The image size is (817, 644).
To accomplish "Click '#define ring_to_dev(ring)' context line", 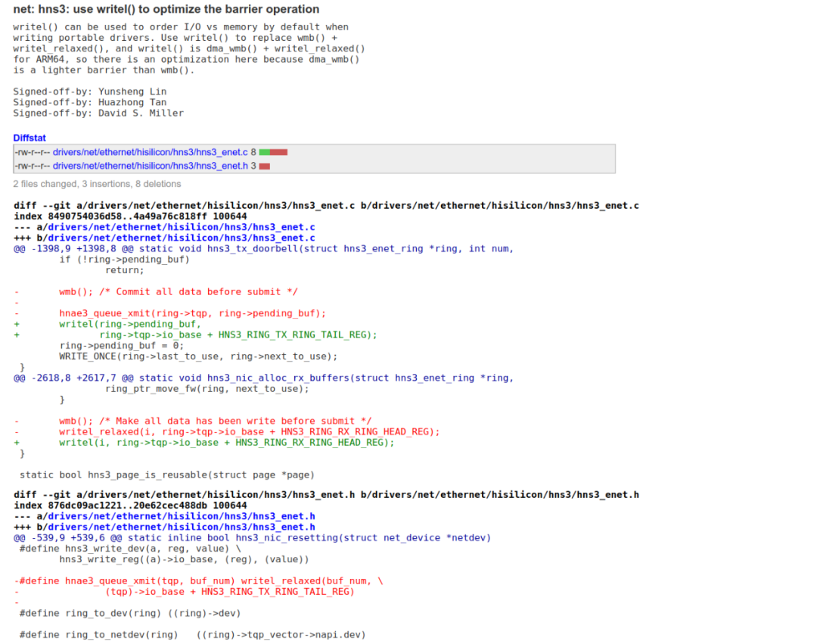I will tap(130, 613).
